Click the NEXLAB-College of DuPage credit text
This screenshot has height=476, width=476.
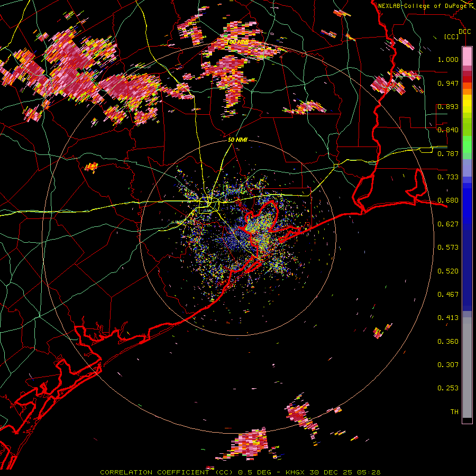pyautogui.click(x=423, y=6)
